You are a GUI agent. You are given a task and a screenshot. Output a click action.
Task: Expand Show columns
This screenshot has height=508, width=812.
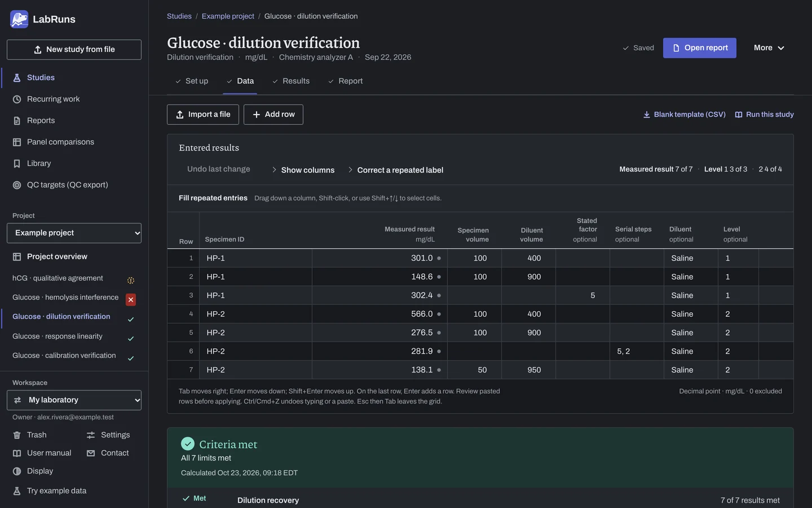coord(303,170)
